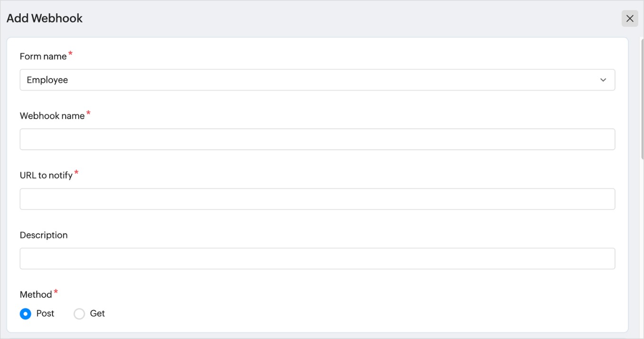Click the required asterisk beside Method

pos(56,292)
